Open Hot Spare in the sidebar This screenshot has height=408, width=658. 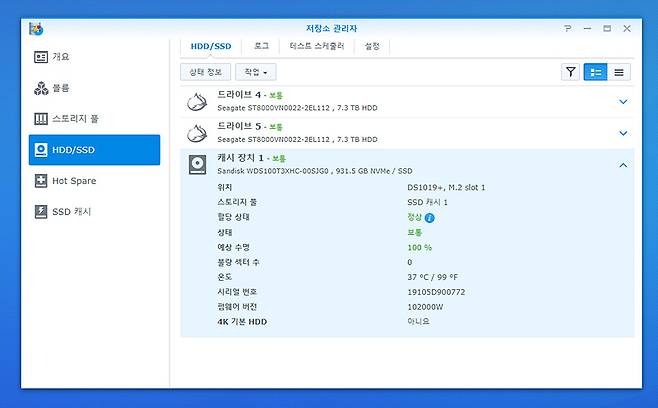point(65,181)
